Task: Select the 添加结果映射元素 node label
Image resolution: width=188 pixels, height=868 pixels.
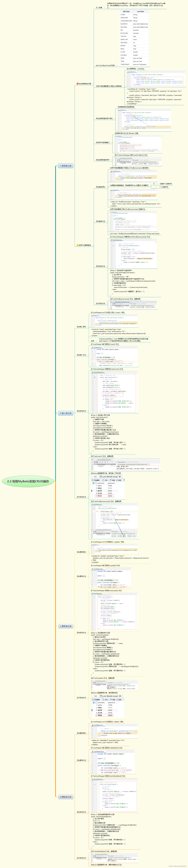Action: [85, 84]
